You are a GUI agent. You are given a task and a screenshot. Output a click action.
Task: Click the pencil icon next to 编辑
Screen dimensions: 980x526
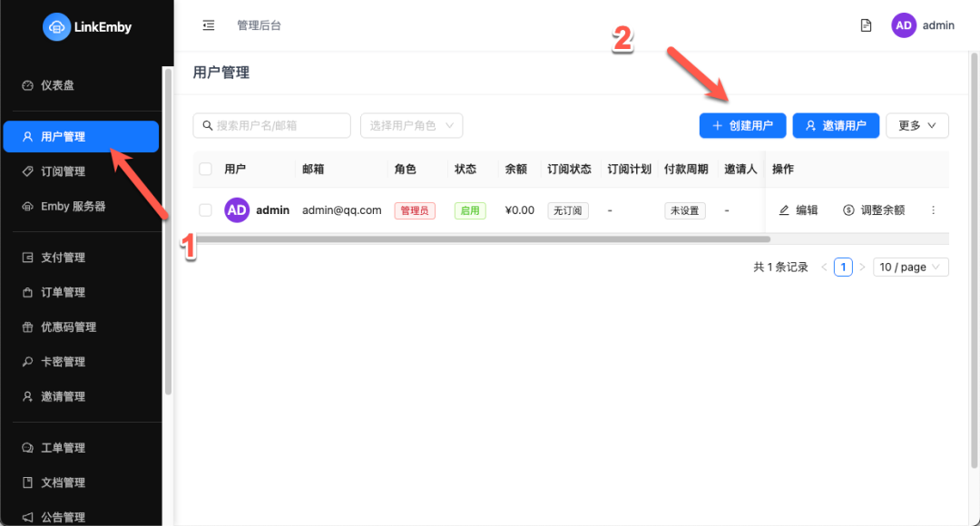point(784,210)
